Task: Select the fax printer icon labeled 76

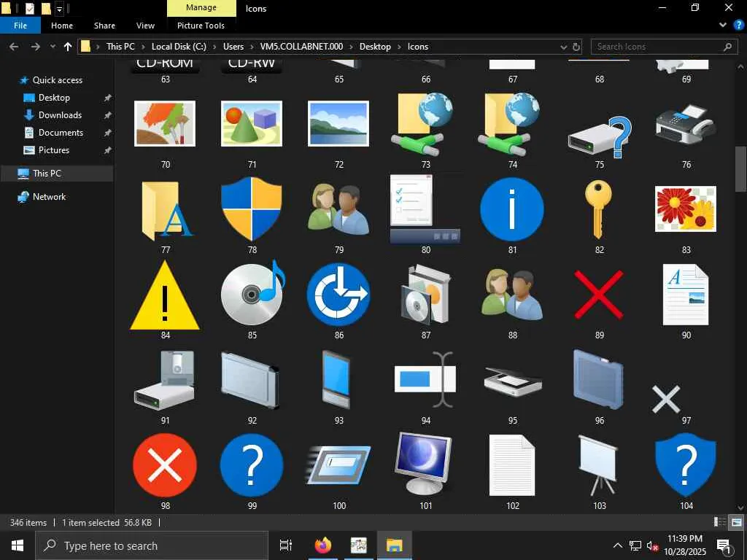Action: click(686, 124)
